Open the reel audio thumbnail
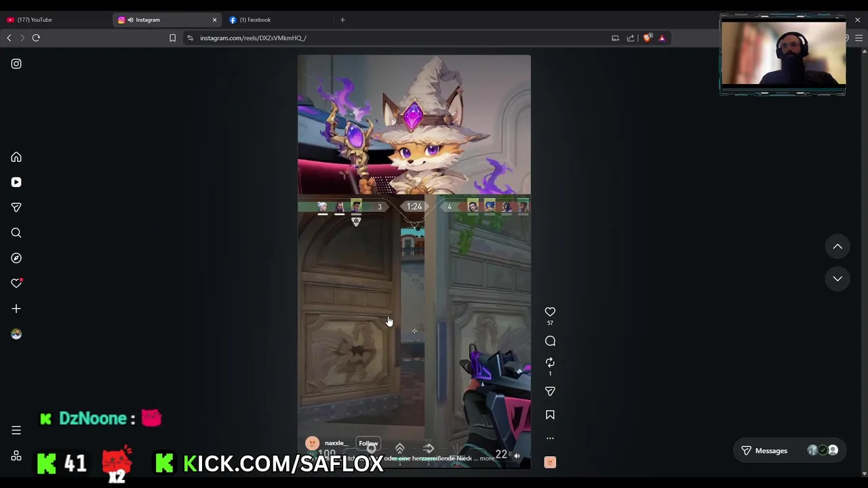The image size is (868, 488). point(550,462)
